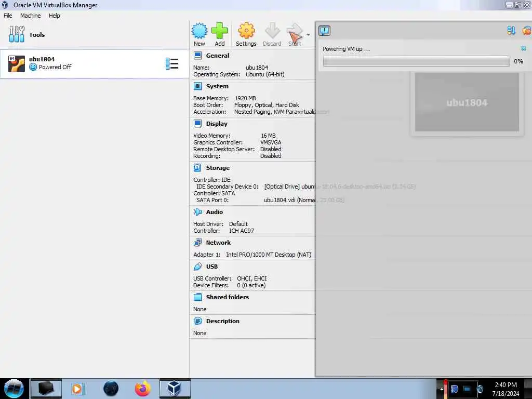Click the Boot Order value text
Image resolution: width=532 pixels, height=399 pixels.
267,105
